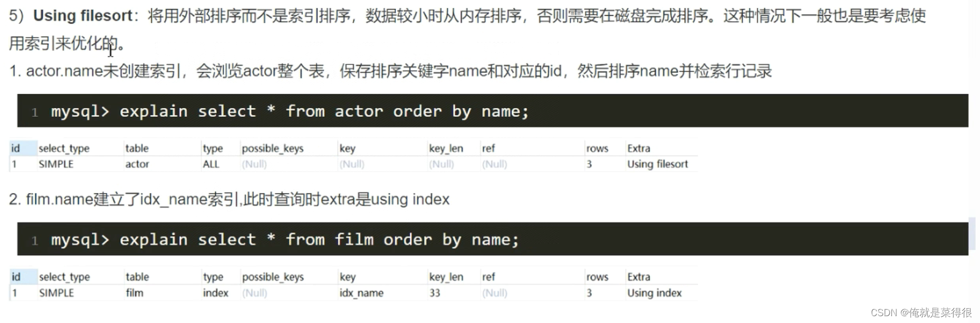Click the 'Extra' header in the film result table
Viewport: 980px width, 323px height.
pos(639,277)
